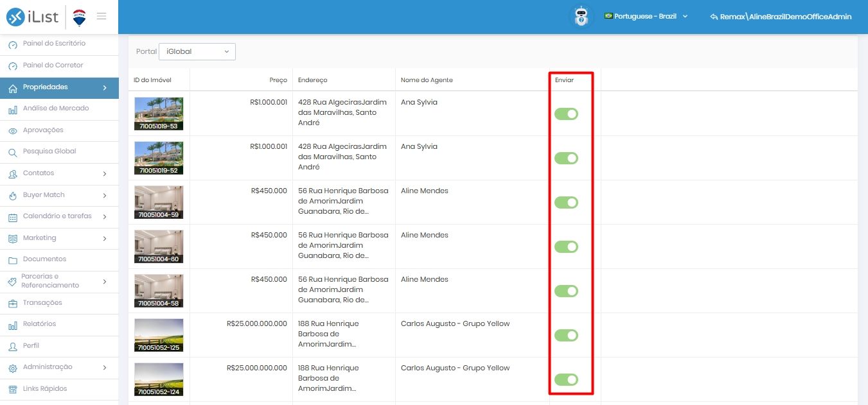Toggle Enviar switch for property 710051004-58

tap(567, 291)
